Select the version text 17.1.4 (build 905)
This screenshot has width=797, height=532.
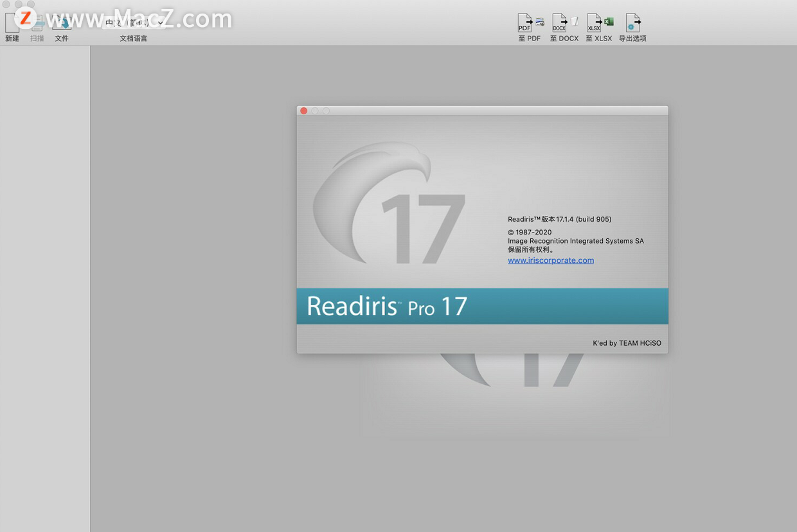click(584, 219)
